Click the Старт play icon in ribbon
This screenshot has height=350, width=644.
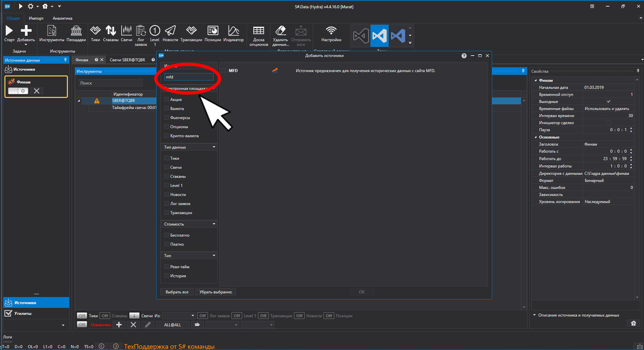pyautogui.click(x=9, y=31)
